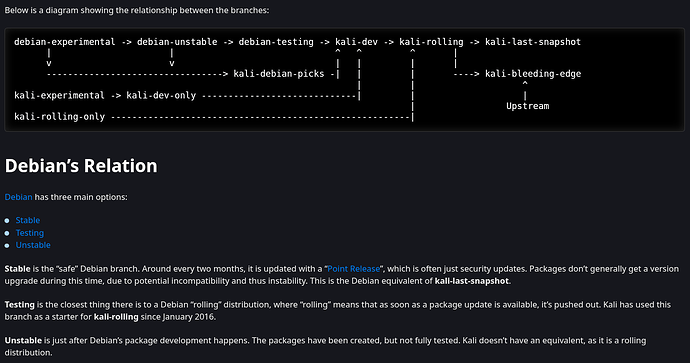Click the bold kali-last-snapshot in the Stable paragraph
690x363 pixels.
click(472, 281)
